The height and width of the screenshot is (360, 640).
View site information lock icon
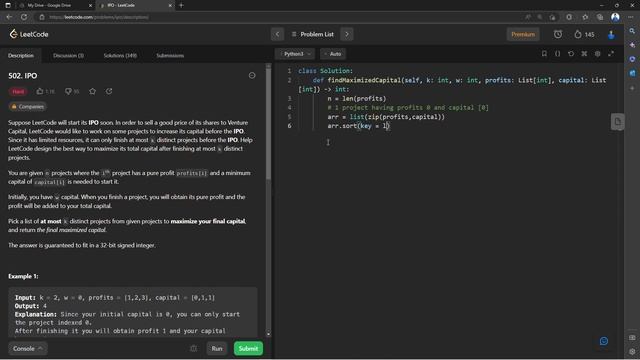(42, 17)
